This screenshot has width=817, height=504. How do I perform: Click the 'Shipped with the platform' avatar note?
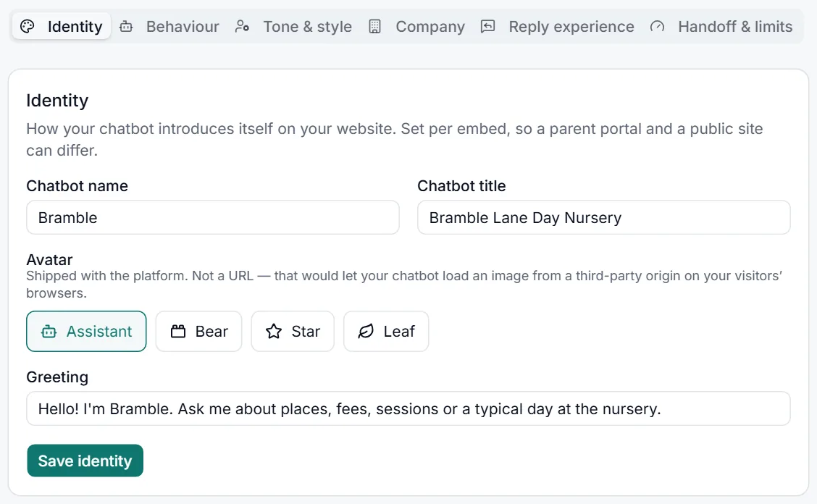tap(404, 284)
